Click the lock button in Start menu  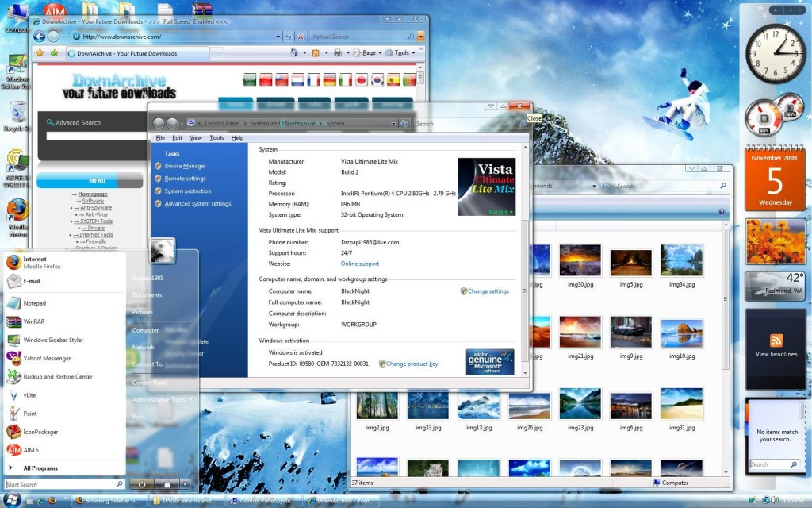click(167, 483)
